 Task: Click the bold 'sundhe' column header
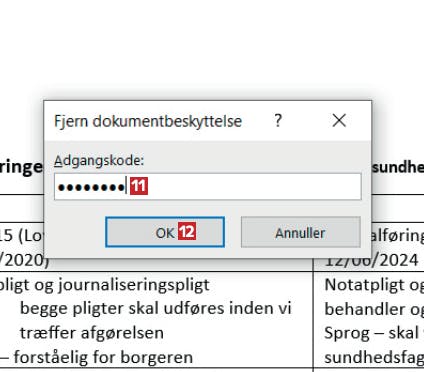point(398,167)
